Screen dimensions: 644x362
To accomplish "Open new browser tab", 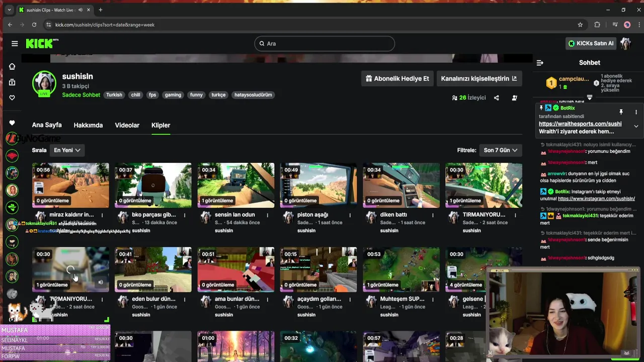I will (100, 10).
